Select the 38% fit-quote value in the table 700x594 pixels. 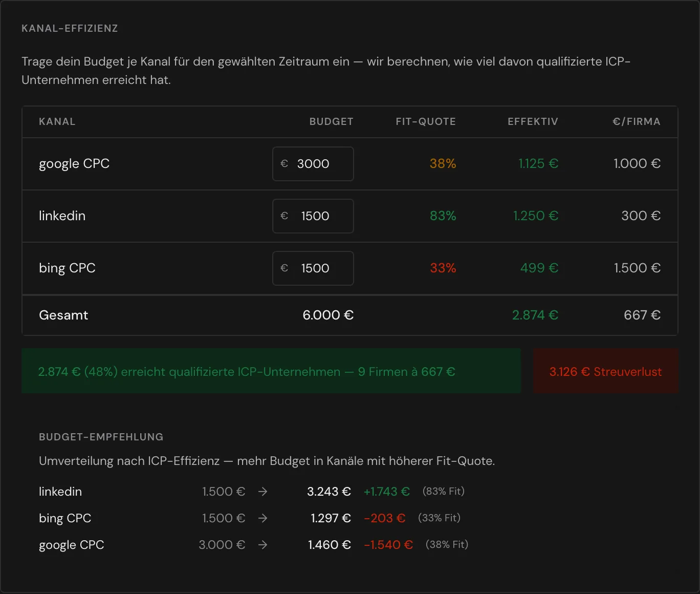pos(443,164)
